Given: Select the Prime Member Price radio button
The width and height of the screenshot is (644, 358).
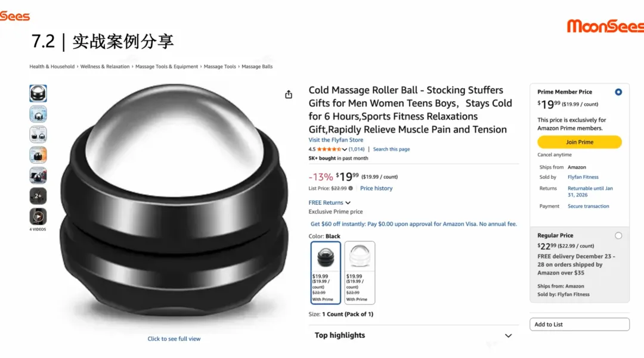Looking at the screenshot, I should point(618,92).
